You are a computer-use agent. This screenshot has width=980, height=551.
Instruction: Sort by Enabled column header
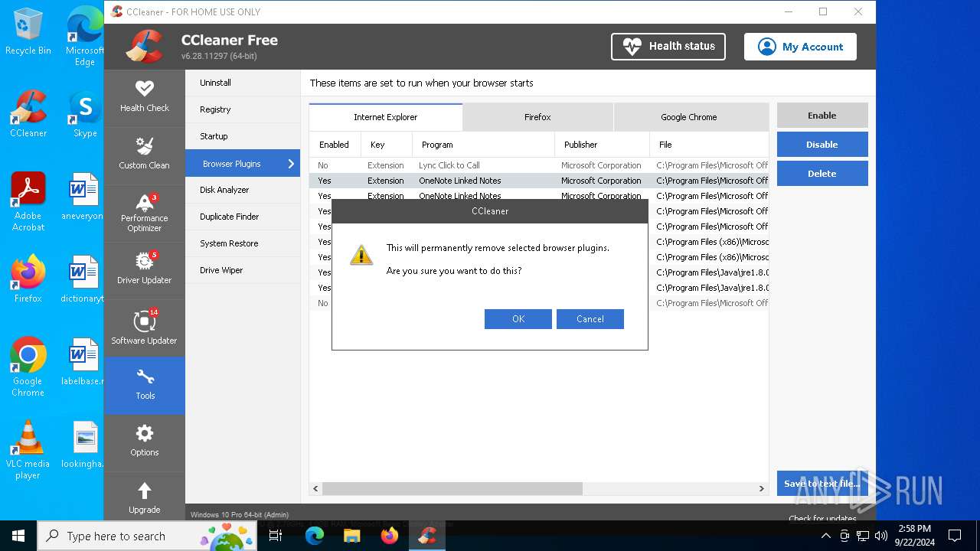point(334,145)
